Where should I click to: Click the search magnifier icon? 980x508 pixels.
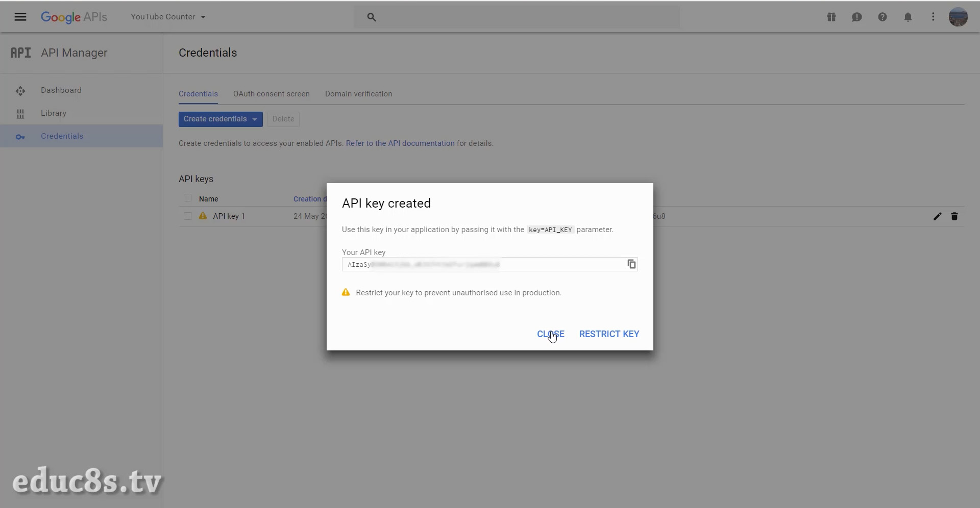coord(372,17)
